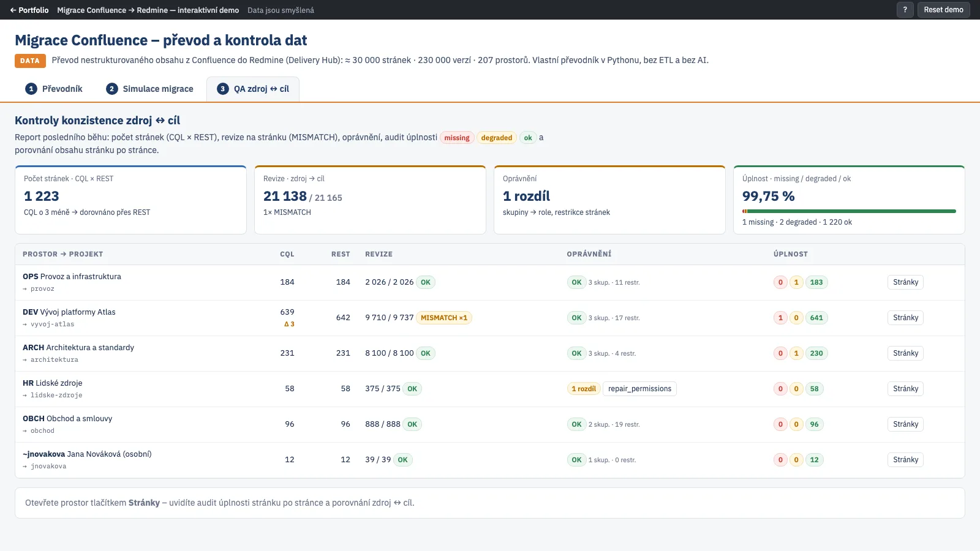Click the REVIZE column header
The width and height of the screenshot is (980, 551).
coord(379,254)
